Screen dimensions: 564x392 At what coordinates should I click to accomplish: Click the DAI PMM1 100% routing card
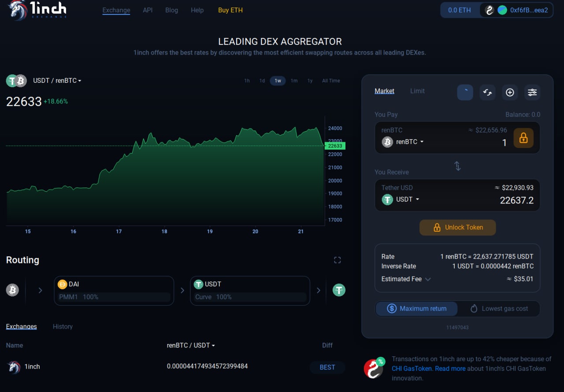(x=114, y=291)
